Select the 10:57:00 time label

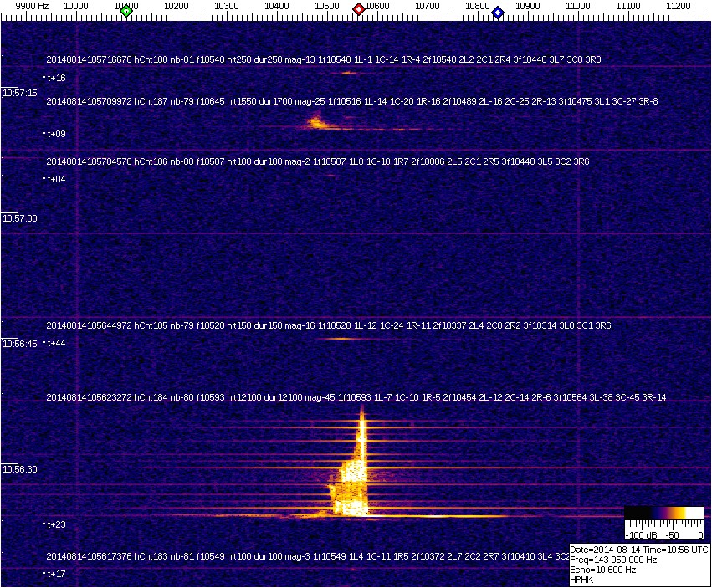coord(20,218)
